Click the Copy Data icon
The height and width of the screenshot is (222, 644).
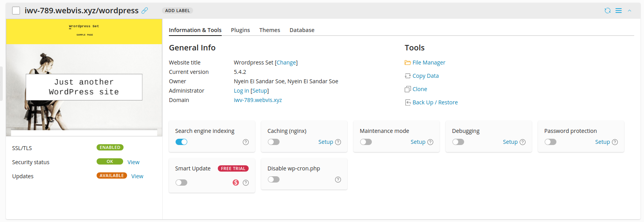407,76
